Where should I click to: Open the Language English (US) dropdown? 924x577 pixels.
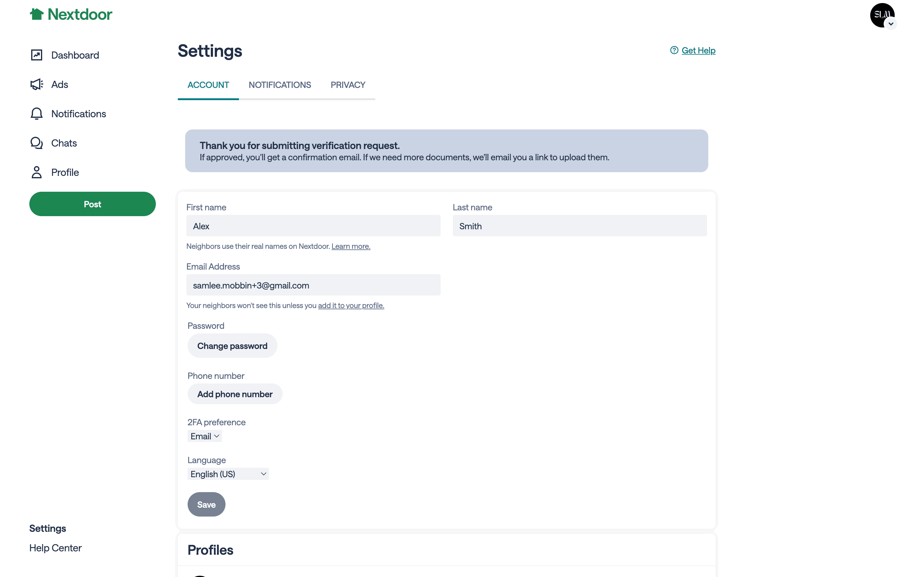point(228,474)
